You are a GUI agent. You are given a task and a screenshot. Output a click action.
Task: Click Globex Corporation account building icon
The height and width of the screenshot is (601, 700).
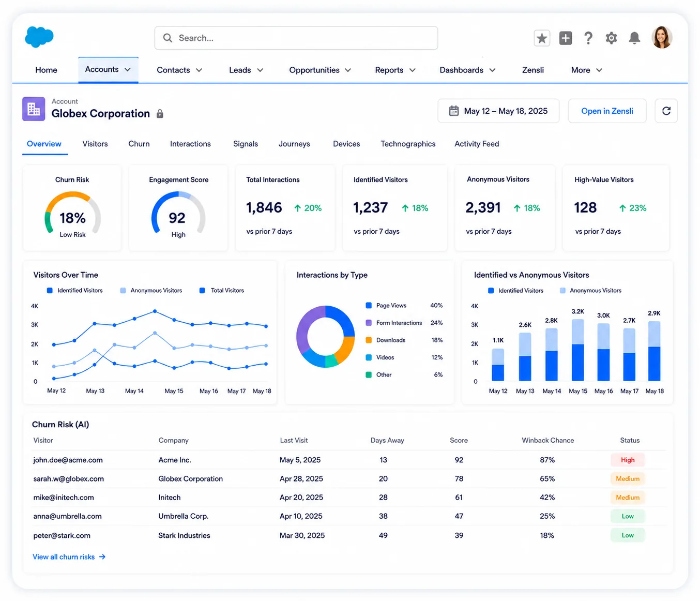(34, 109)
